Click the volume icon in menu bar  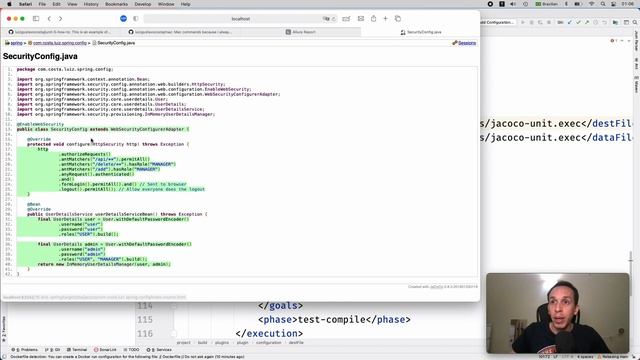[x=513, y=4]
